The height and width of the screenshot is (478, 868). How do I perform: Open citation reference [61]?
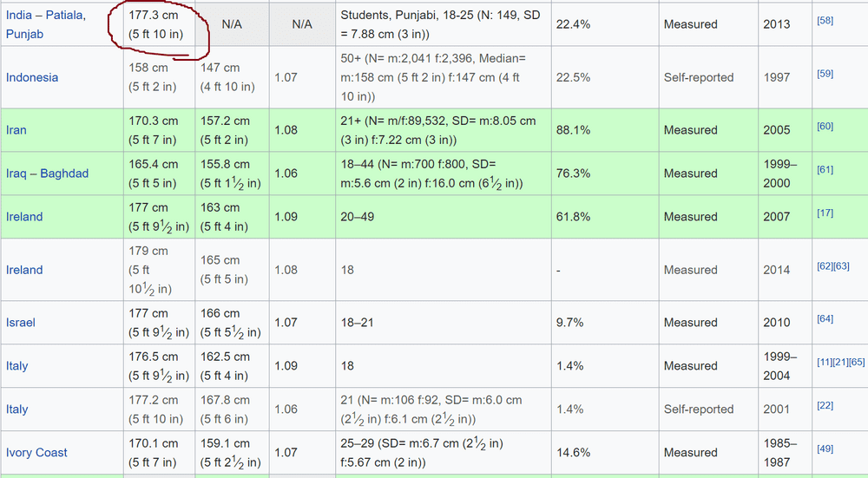(825, 169)
